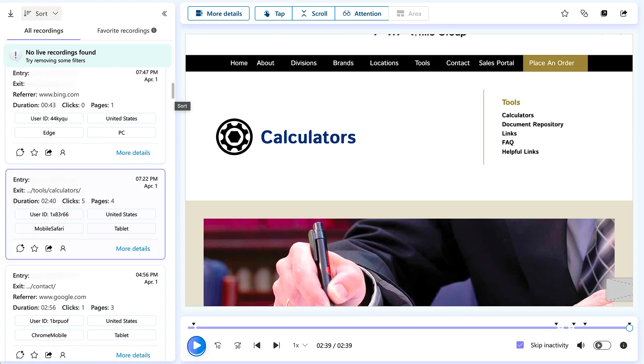Image resolution: width=644 pixels, height=364 pixels.
Task: Select the Scroll heatmap tab
Action: click(314, 14)
